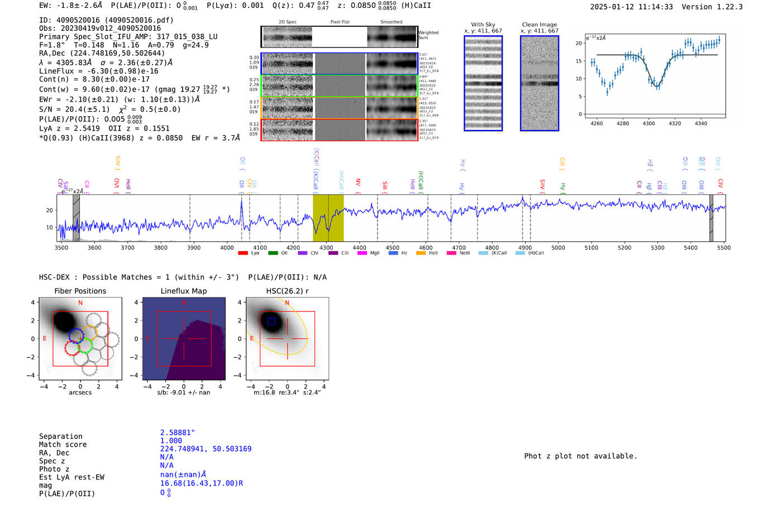Click the HeII orange legend swatch

click(x=421, y=253)
